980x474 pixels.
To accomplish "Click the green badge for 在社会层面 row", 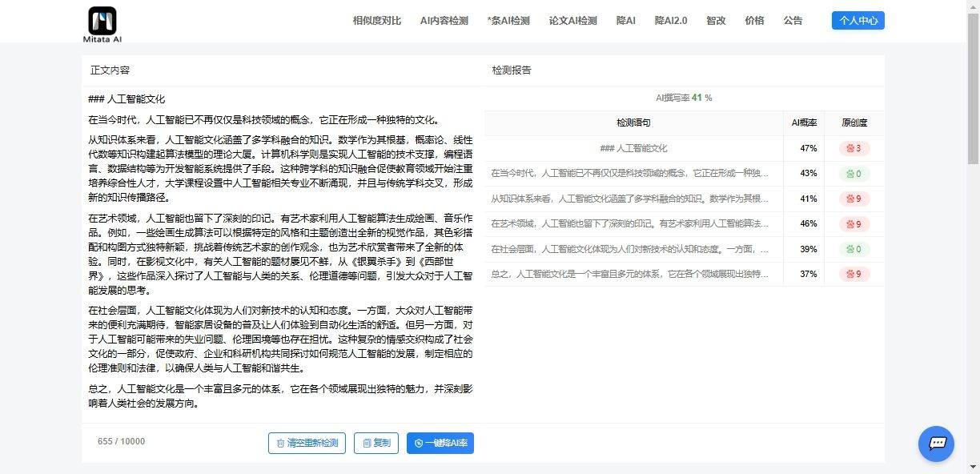I will coord(853,249).
